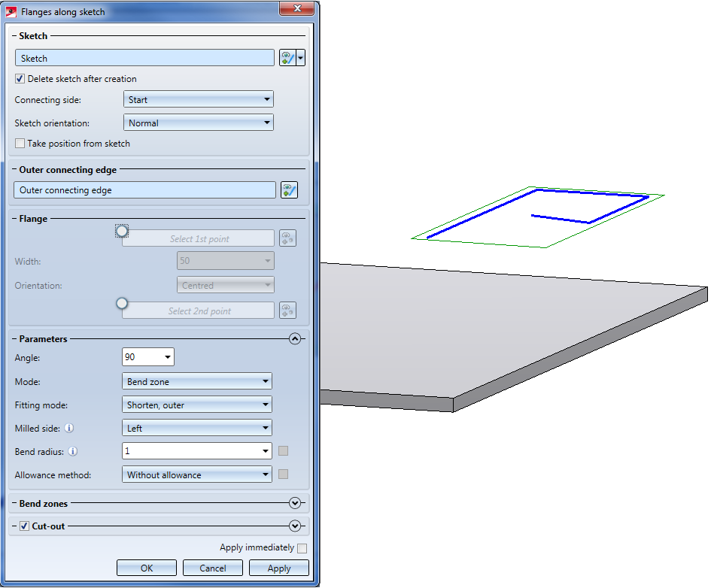Open the flange Orientation Centred dropdown
This screenshot has width=714, height=588.
[226, 286]
